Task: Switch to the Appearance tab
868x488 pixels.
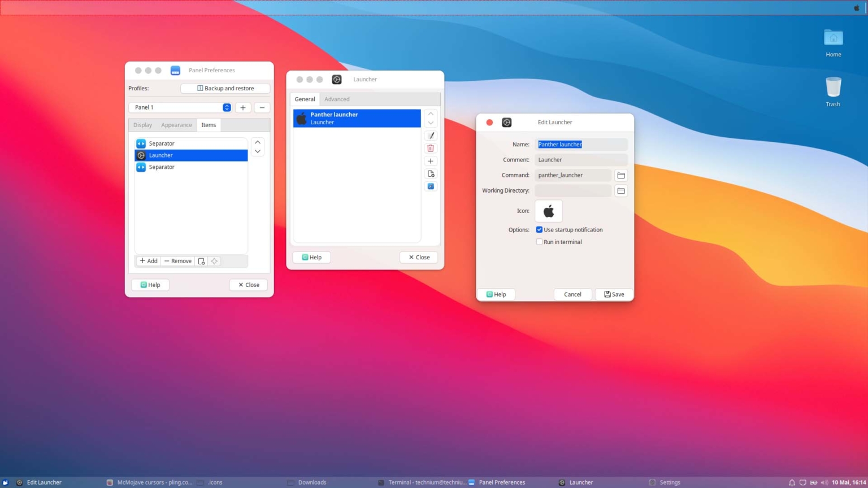Action: [x=176, y=125]
